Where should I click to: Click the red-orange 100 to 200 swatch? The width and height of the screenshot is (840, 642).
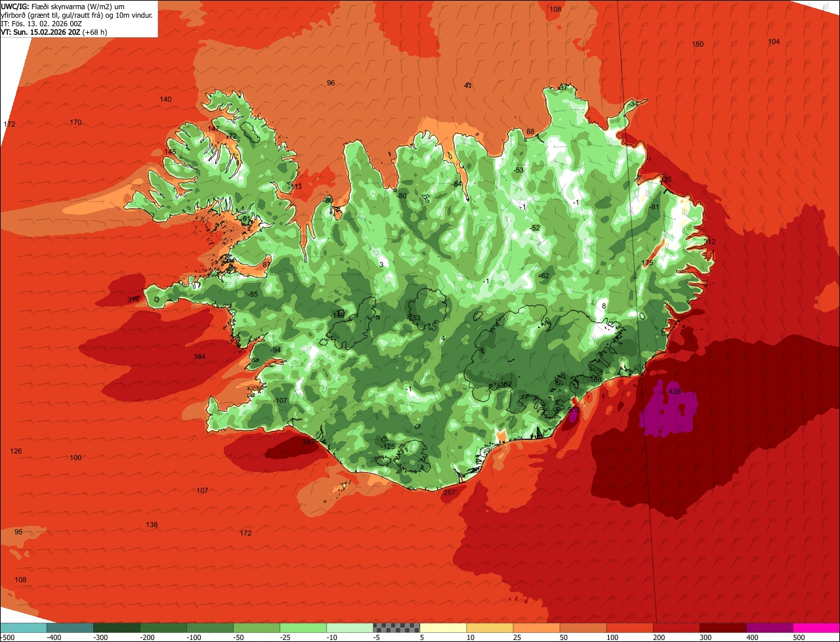click(629, 628)
